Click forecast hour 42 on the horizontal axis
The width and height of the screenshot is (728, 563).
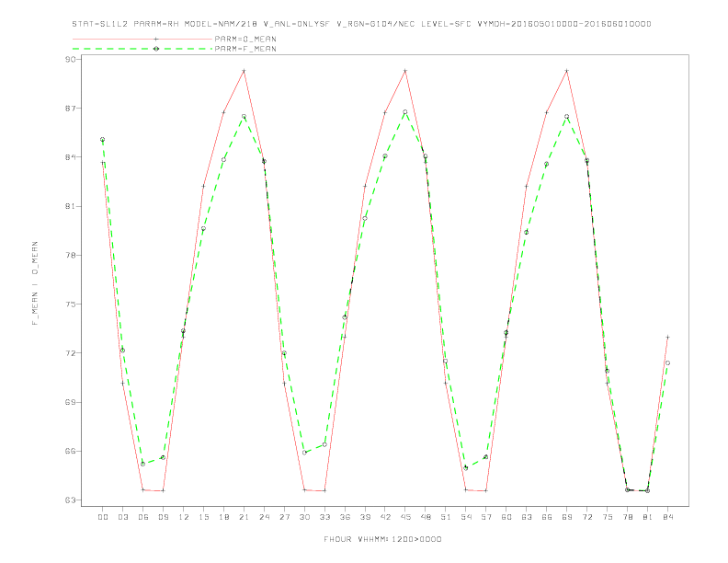[x=385, y=517]
